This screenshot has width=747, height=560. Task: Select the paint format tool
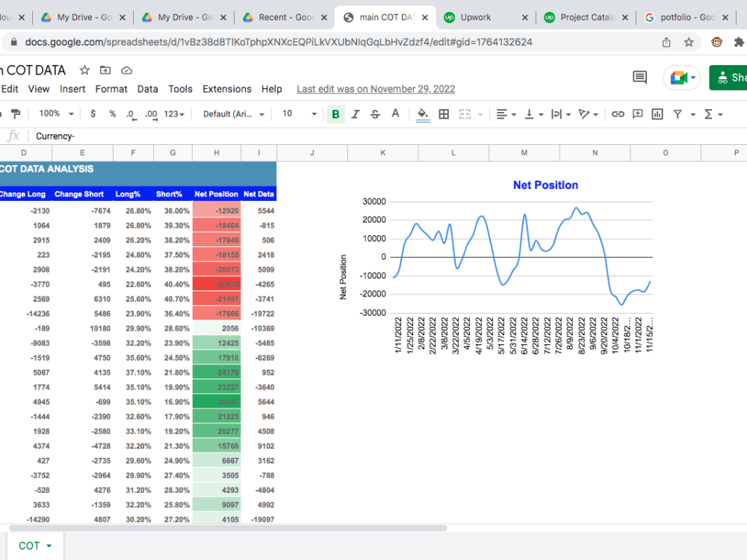coord(16,113)
